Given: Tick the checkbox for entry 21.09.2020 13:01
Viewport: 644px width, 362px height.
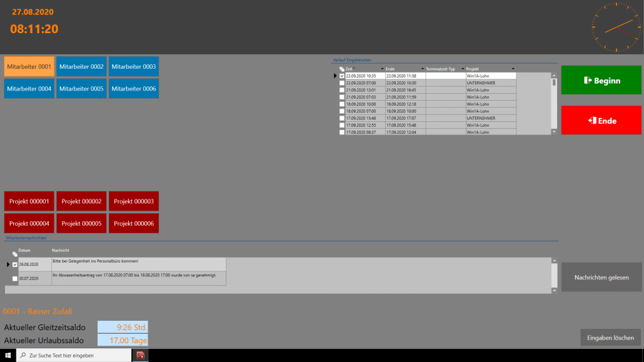Looking at the screenshot, I should point(341,90).
